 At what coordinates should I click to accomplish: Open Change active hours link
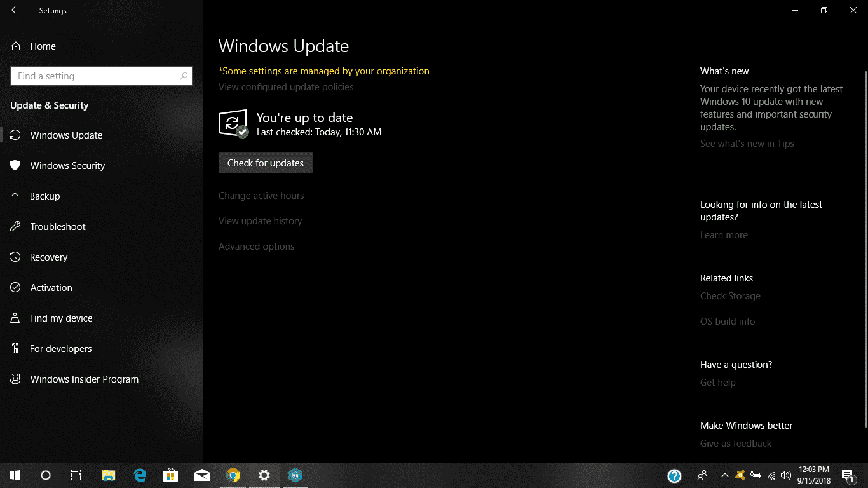click(261, 196)
